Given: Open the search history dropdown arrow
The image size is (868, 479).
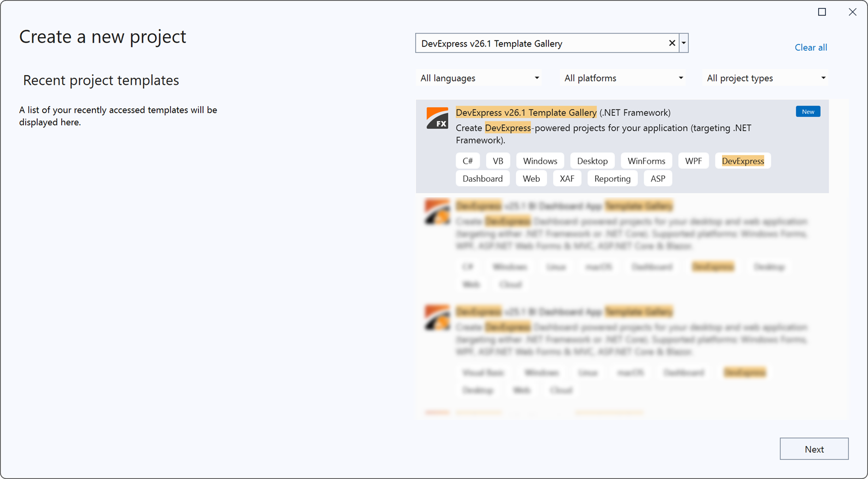Looking at the screenshot, I should pos(684,43).
